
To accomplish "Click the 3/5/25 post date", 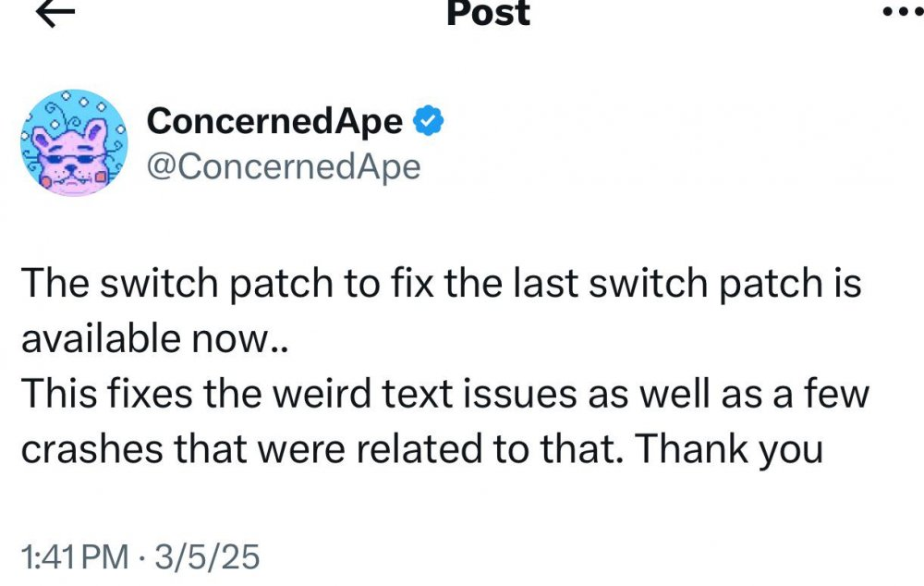I will [207, 556].
